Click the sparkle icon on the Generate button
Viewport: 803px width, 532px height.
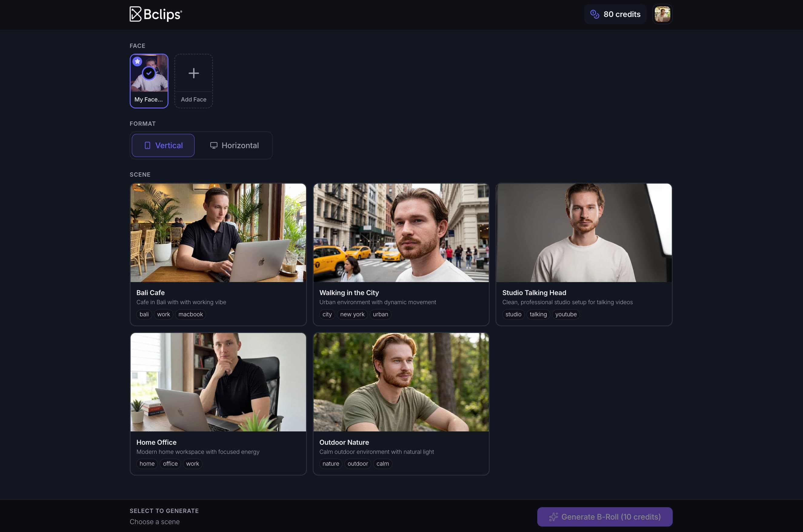tap(554, 517)
